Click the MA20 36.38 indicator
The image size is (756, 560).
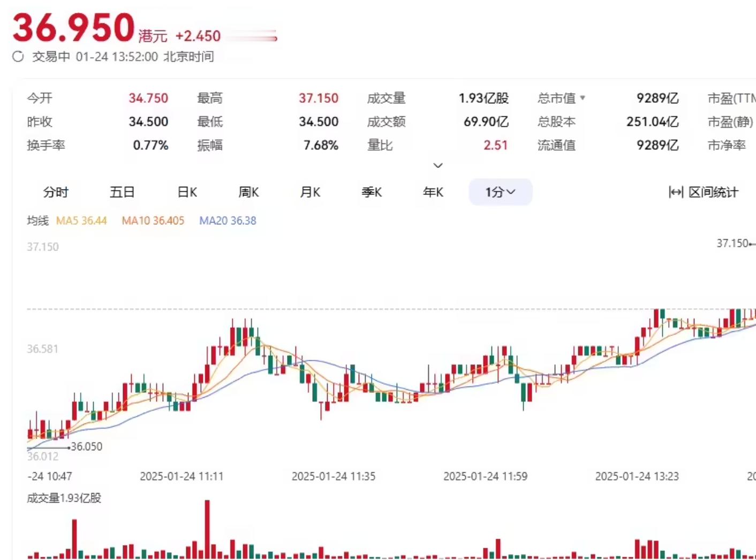point(228,221)
